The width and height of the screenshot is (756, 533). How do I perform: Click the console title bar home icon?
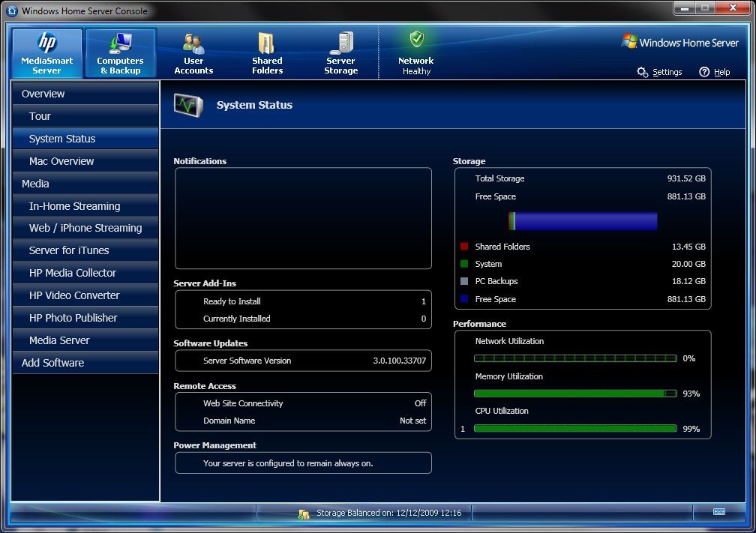[12, 10]
